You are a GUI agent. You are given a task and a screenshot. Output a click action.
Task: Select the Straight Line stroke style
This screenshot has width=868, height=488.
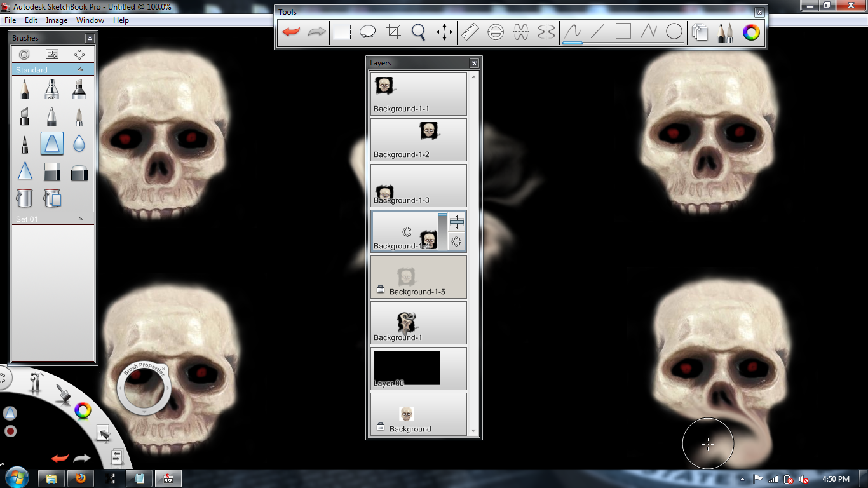point(598,32)
